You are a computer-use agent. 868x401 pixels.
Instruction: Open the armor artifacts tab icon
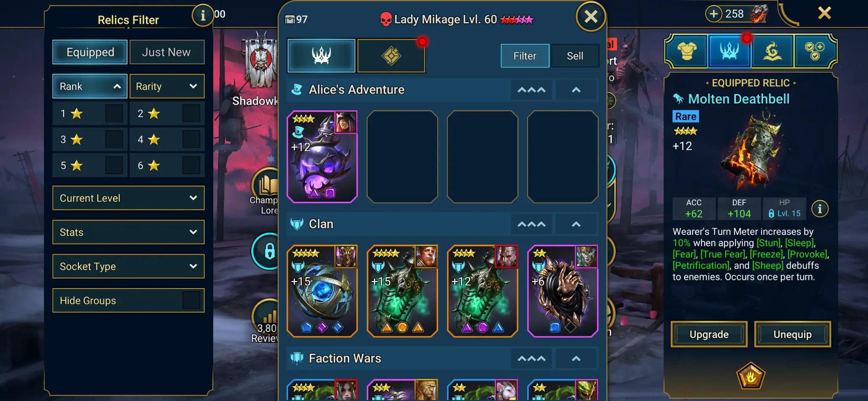(x=687, y=51)
